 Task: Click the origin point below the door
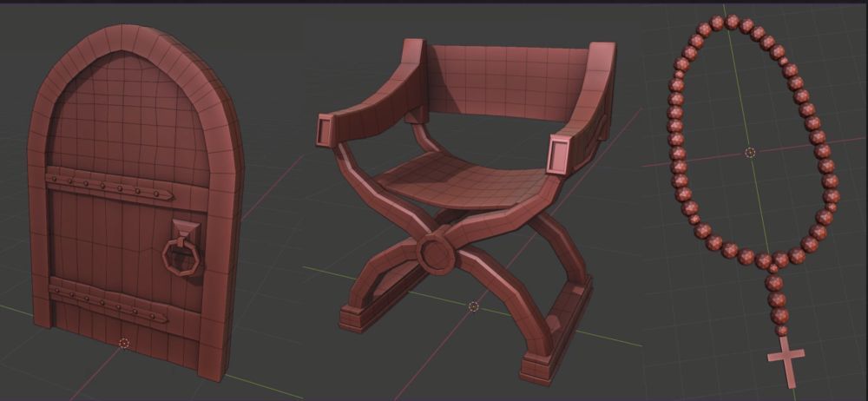124,344
